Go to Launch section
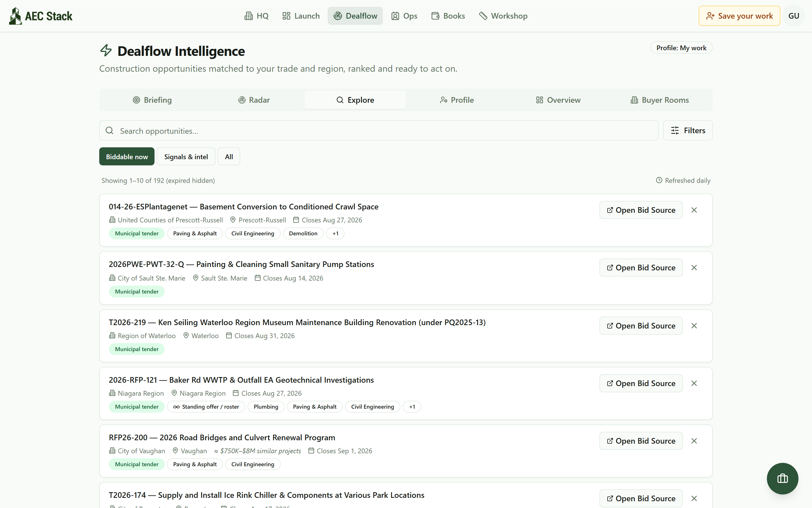This screenshot has width=812, height=508. click(x=301, y=16)
